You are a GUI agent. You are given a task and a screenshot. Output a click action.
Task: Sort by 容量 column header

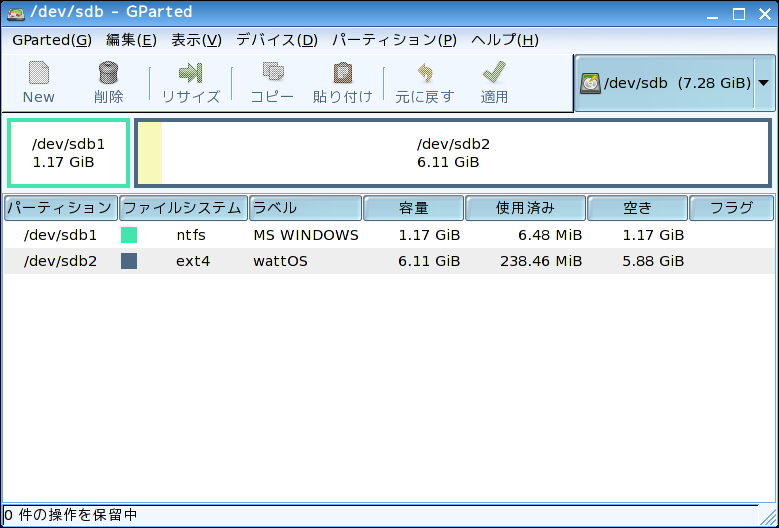pyautogui.click(x=413, y=208)
